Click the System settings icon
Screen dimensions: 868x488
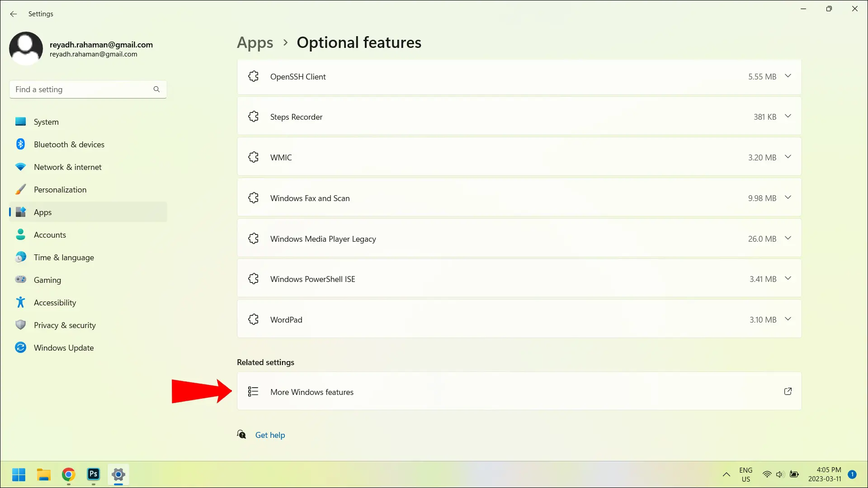pos(20,122)
